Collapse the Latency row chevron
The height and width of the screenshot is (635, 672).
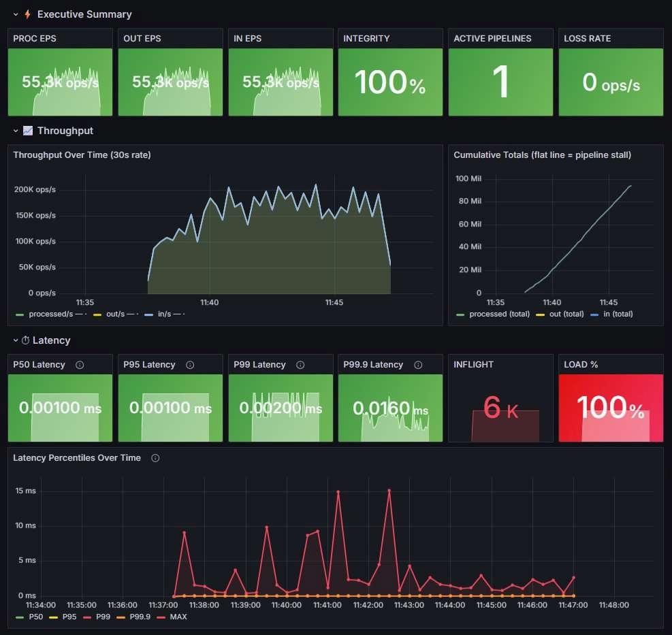coord(16,340)
